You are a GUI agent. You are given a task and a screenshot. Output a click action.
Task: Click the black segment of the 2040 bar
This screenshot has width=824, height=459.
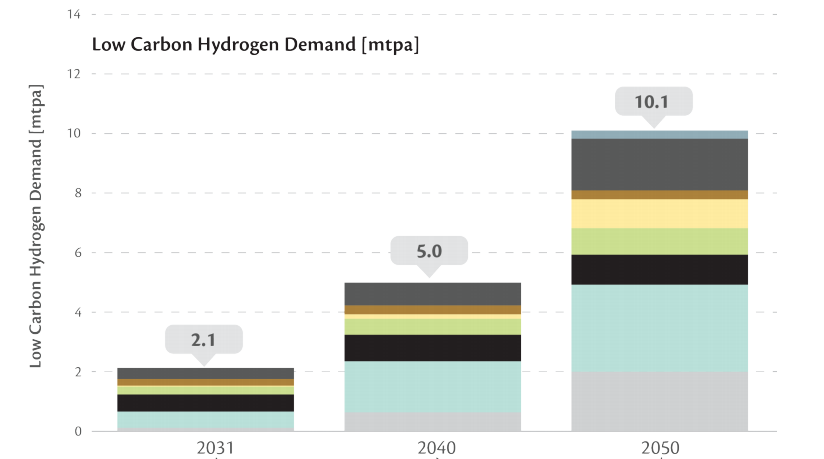pos(432,347)
